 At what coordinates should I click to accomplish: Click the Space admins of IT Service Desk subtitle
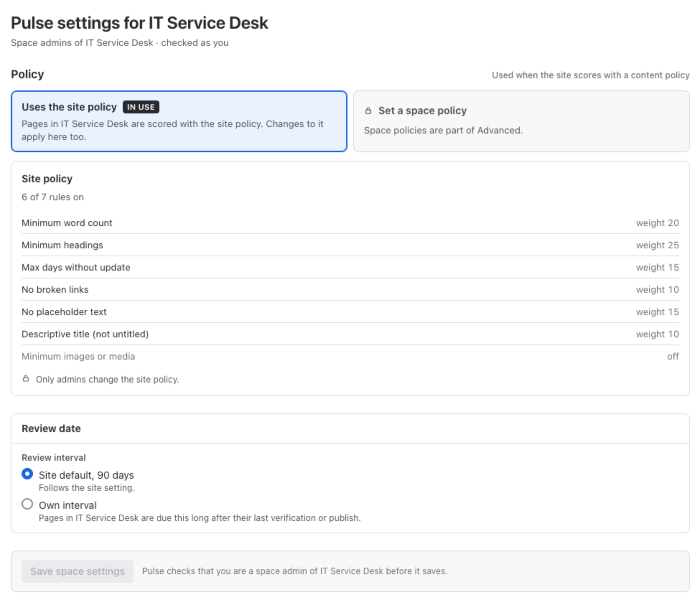click(120, 43)
